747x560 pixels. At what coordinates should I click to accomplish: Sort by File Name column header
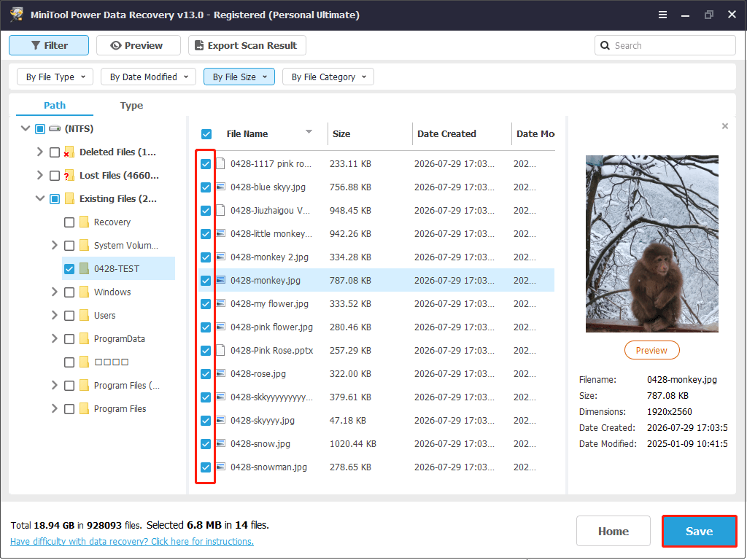[x=247, y=134]
